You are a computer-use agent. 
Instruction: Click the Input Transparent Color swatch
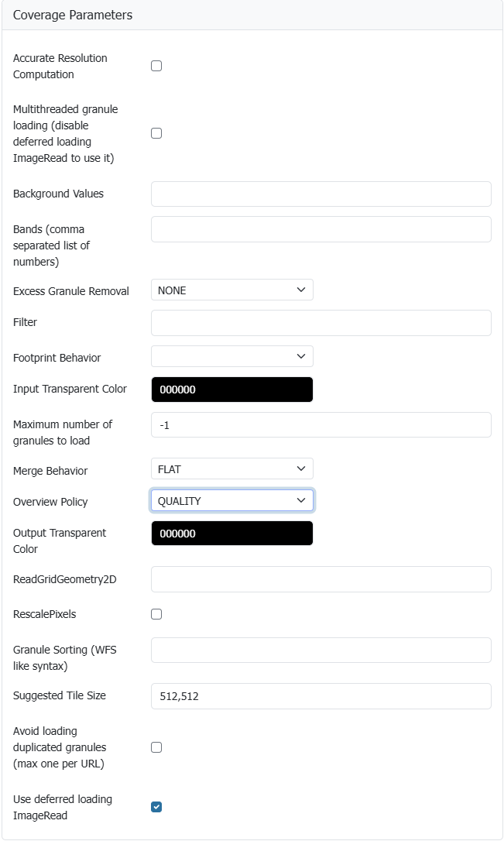[x=231, y=390]
